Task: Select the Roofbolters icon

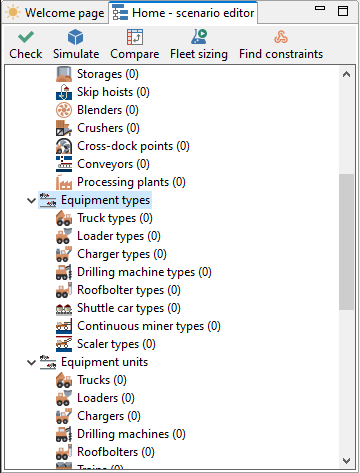Action: 64,452
